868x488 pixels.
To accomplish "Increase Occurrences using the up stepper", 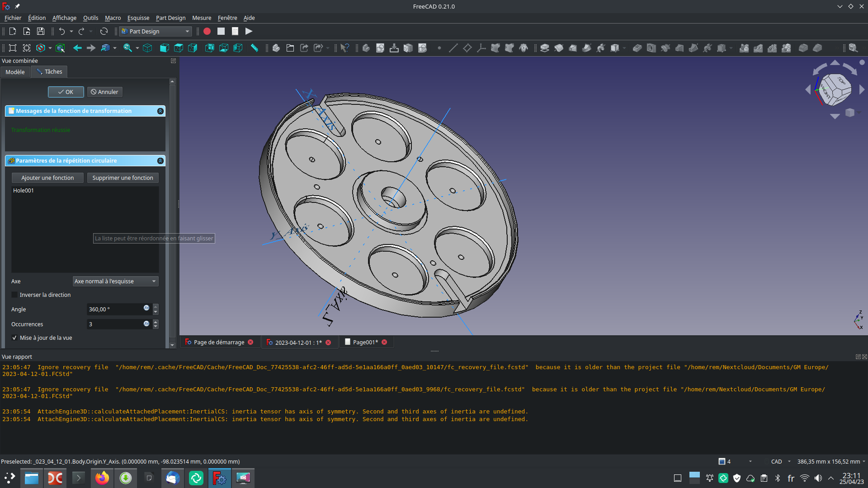I will click(155, 322).
